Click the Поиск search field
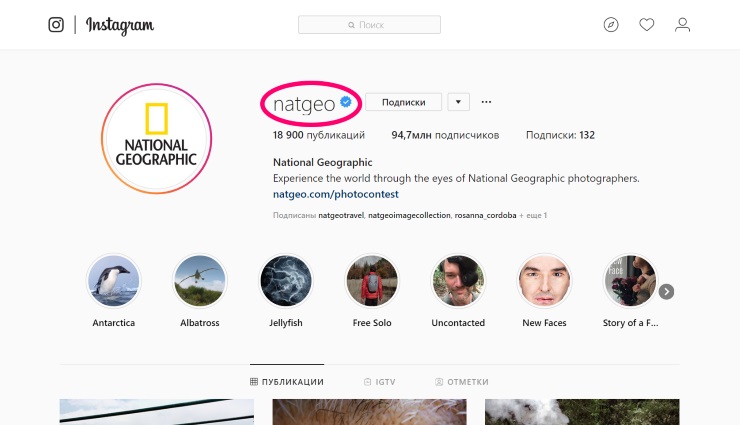740x425 pixels. [x=369, y=24]
